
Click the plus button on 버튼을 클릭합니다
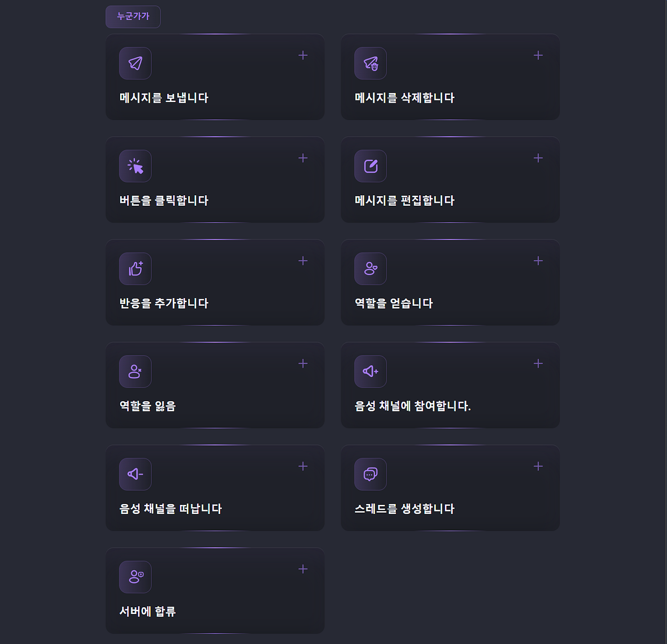pos(303,158)
